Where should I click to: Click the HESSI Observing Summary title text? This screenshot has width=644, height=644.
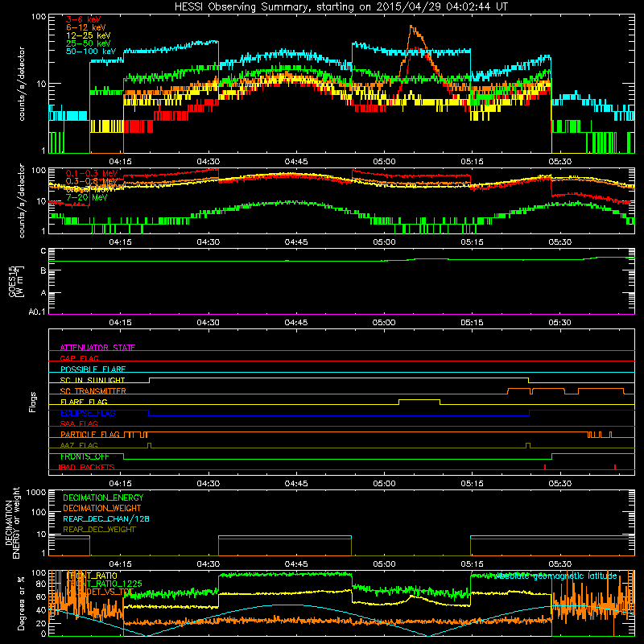(341, 6)
